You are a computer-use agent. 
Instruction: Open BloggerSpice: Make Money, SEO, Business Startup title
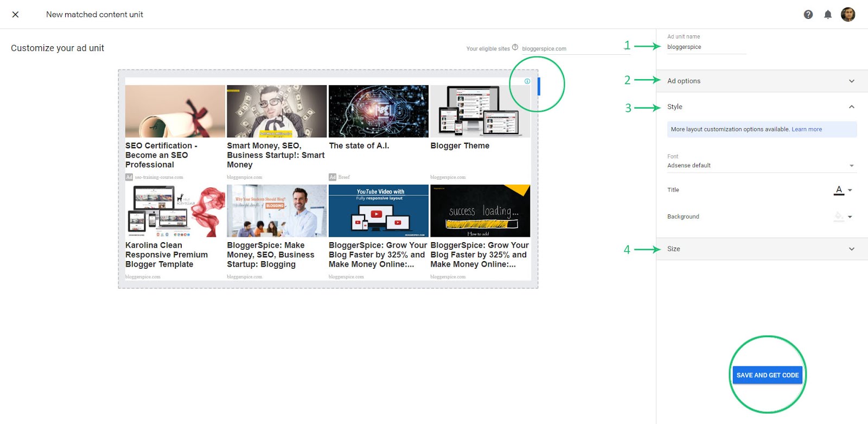[271, 255]
